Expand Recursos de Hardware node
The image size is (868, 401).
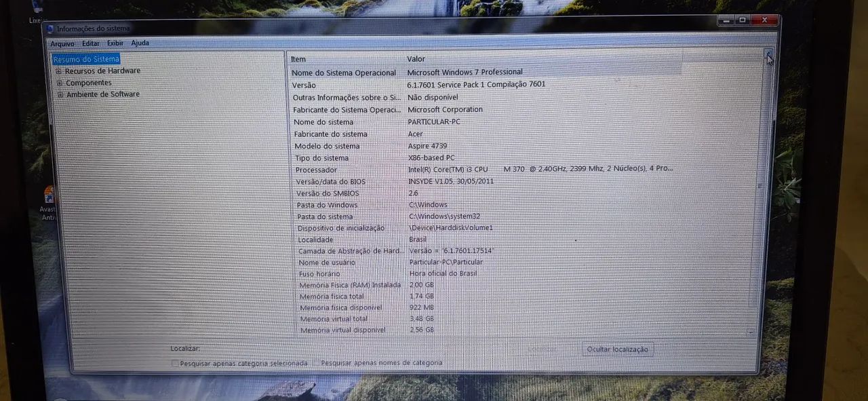click(58, 71)
